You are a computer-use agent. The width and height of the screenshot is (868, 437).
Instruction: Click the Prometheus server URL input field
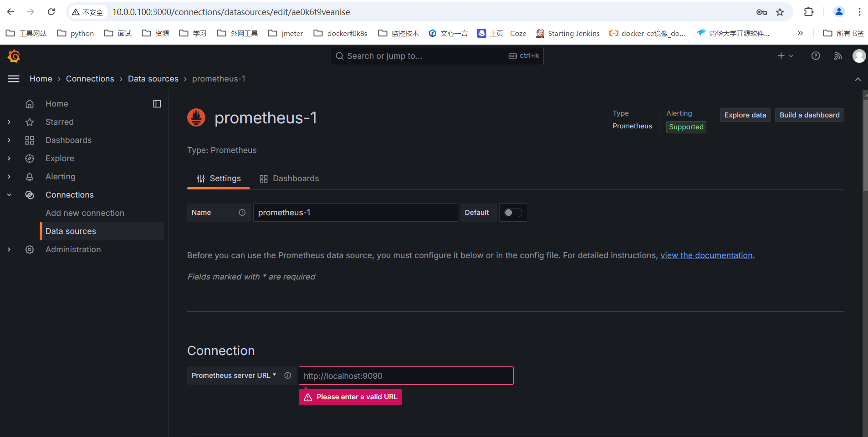pyautogui.click(x=406, y=376)
